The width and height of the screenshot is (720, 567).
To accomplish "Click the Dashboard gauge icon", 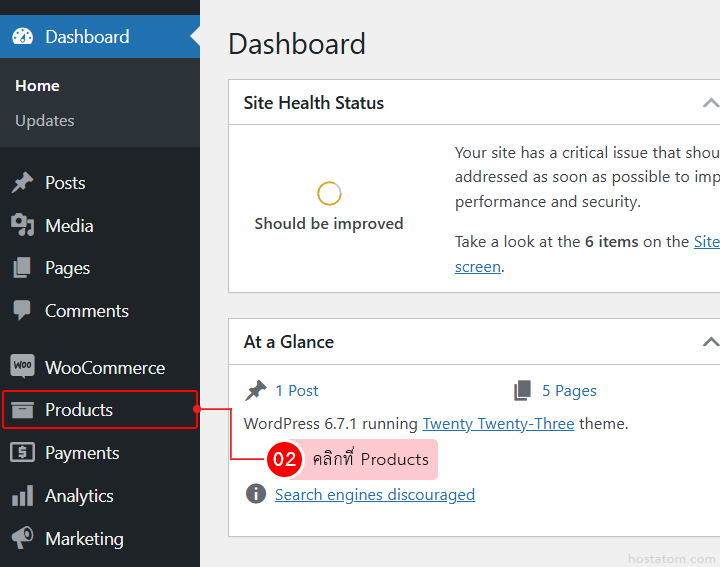I will coord(22,37).
